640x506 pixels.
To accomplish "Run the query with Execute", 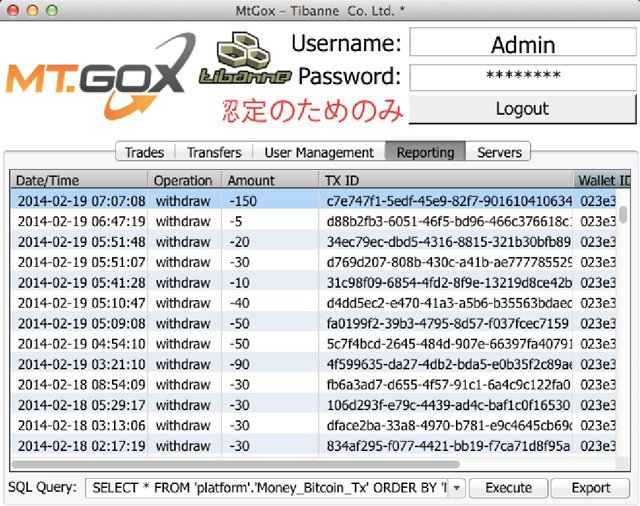I will [508, 488].
